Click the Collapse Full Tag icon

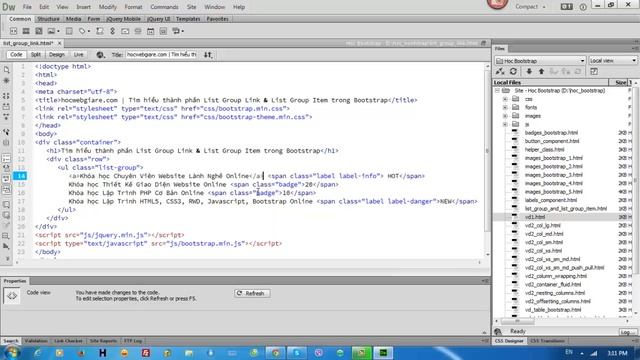pyautogui.click(x=6, y=96)
